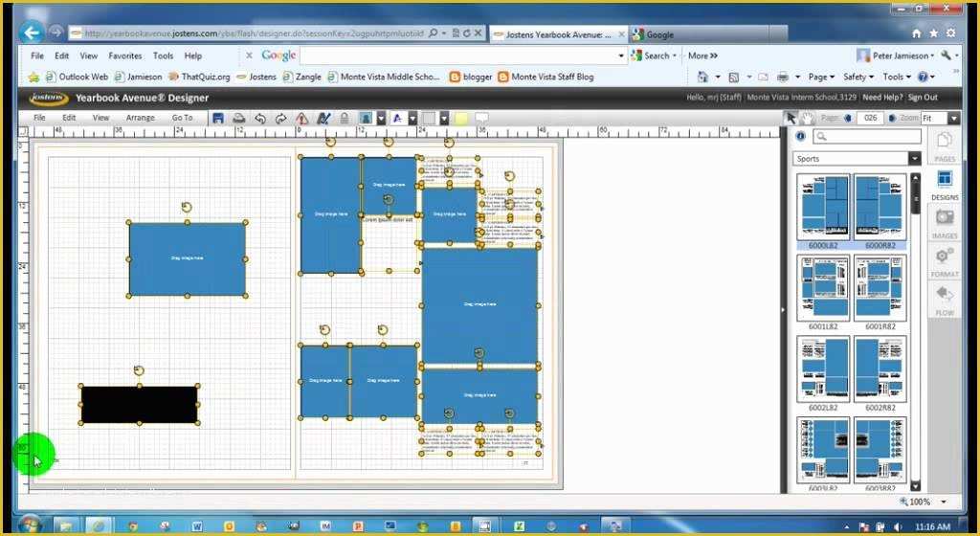Click the red warning triangle icon

pos(301,118)
